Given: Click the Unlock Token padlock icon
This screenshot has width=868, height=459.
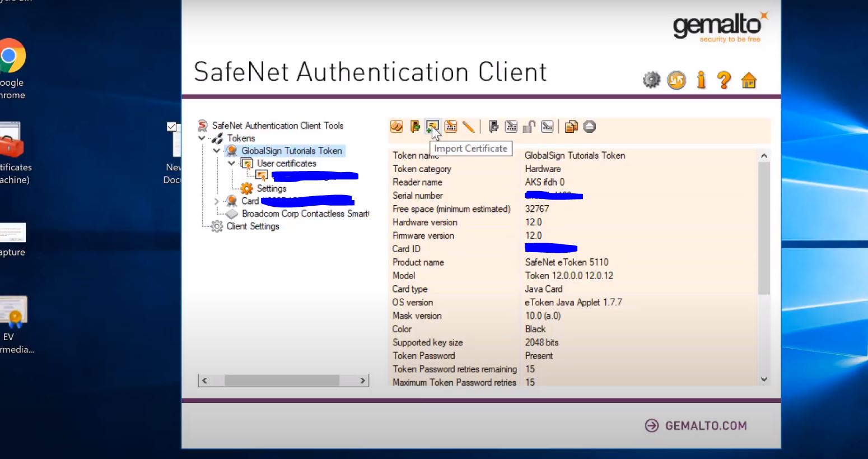Looking at the screenshot, I should [x=529, y=127].
